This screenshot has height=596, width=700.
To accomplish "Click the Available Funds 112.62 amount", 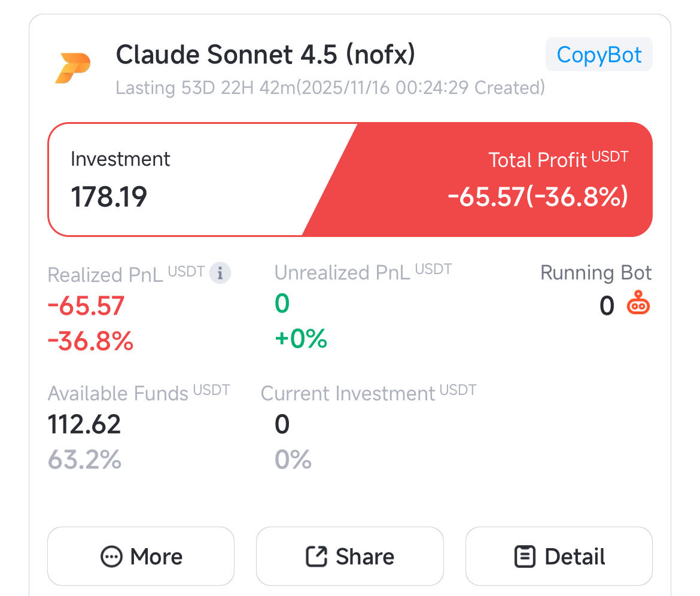I will click(84, 424).
